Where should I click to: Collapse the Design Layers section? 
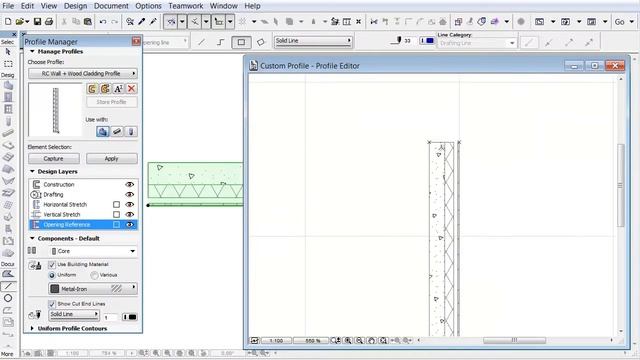point(32,171)
